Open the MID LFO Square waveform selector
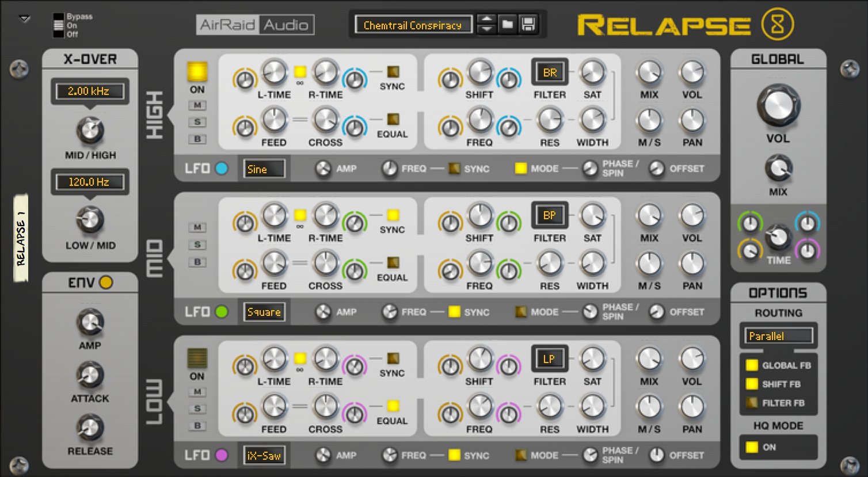Screen dimensions: 868x477 [264, 312]
